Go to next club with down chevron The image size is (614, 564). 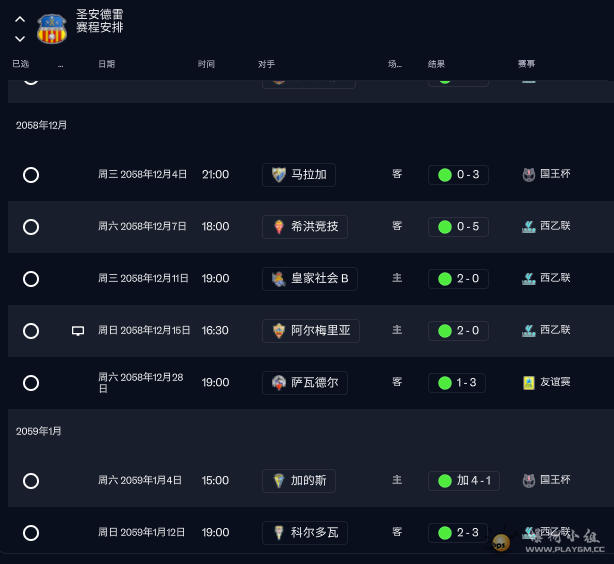(20, 39)
